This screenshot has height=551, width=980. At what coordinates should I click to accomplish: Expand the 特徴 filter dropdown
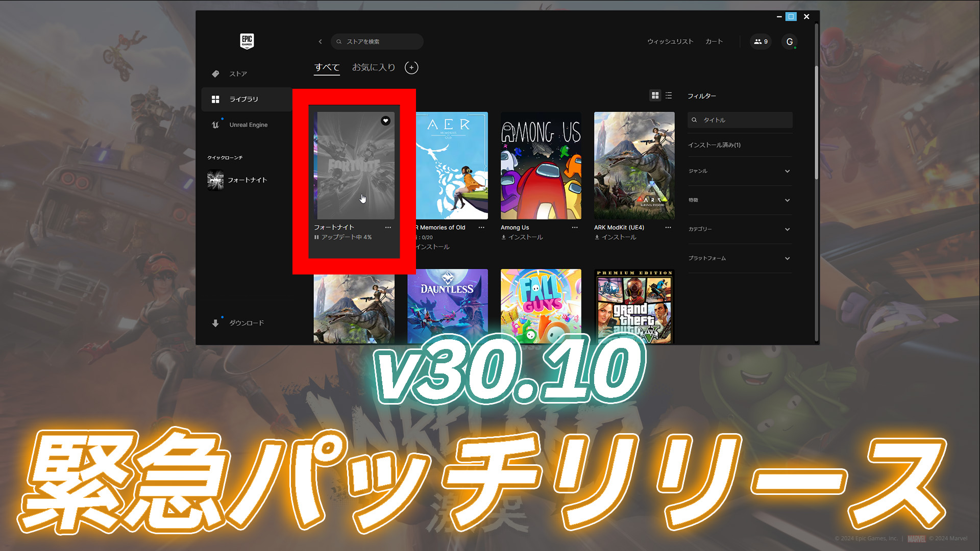point(739,200)
